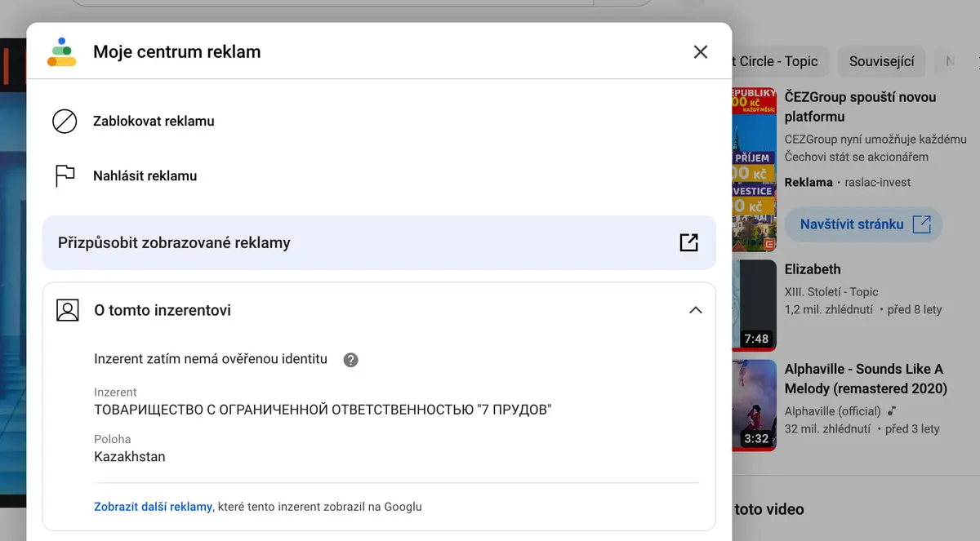Screen dimensions: 980x541
Task: Click the Nahlásit reklamu flag icon
Action: click(x=65, y=175)
